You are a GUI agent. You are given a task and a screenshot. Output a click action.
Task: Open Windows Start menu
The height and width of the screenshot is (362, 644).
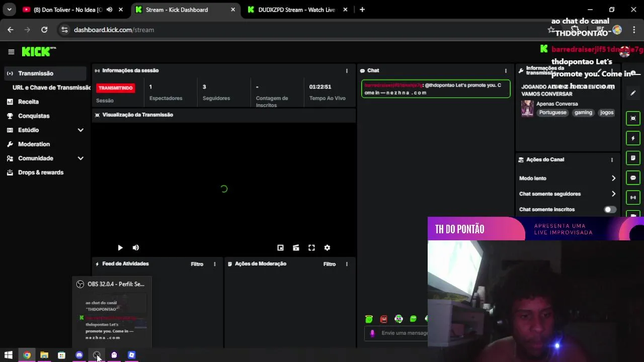coord(9,355)
